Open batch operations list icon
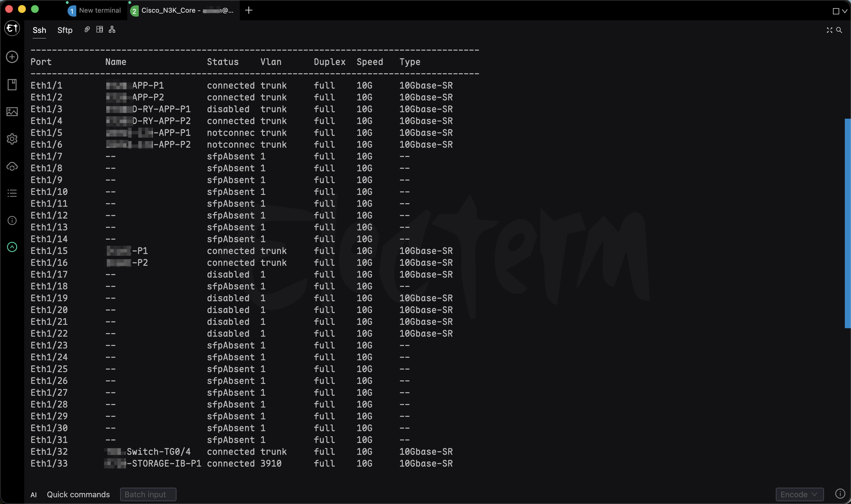This screenshot has width=851, height=504. pyautogui.click(x=12, y=193)
